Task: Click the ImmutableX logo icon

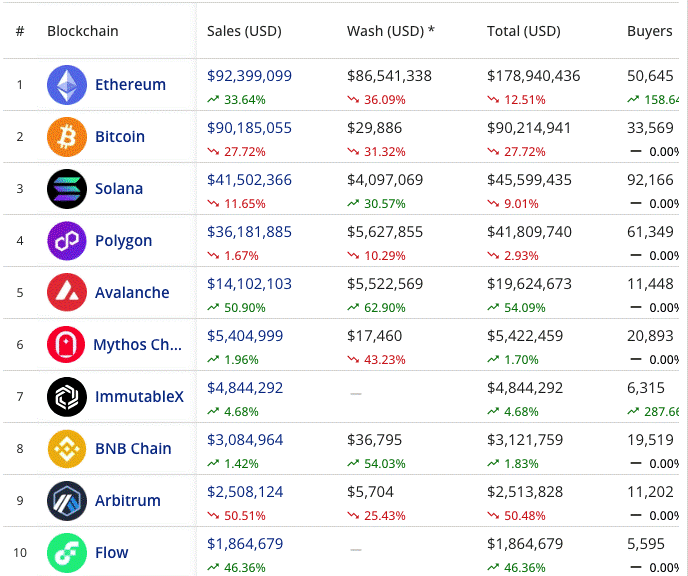Action: click(67, 397)
